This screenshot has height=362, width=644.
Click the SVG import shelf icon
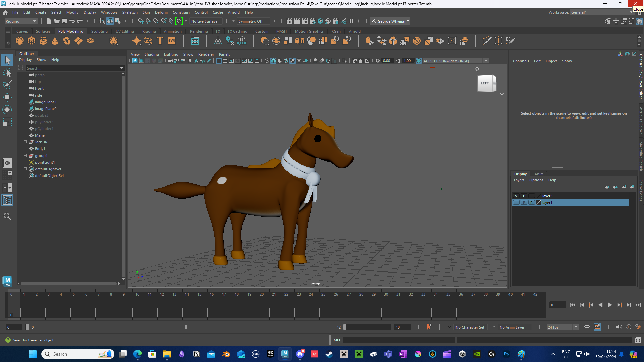click(172, 41)
